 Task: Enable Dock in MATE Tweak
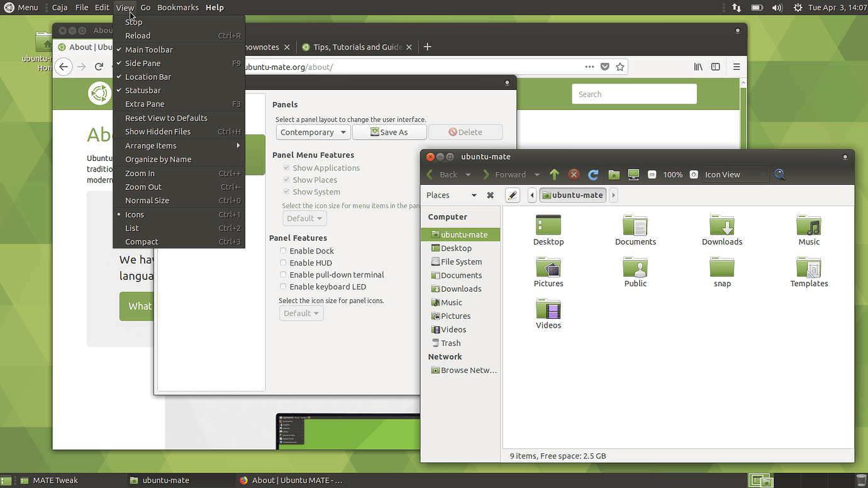(283, 250)
